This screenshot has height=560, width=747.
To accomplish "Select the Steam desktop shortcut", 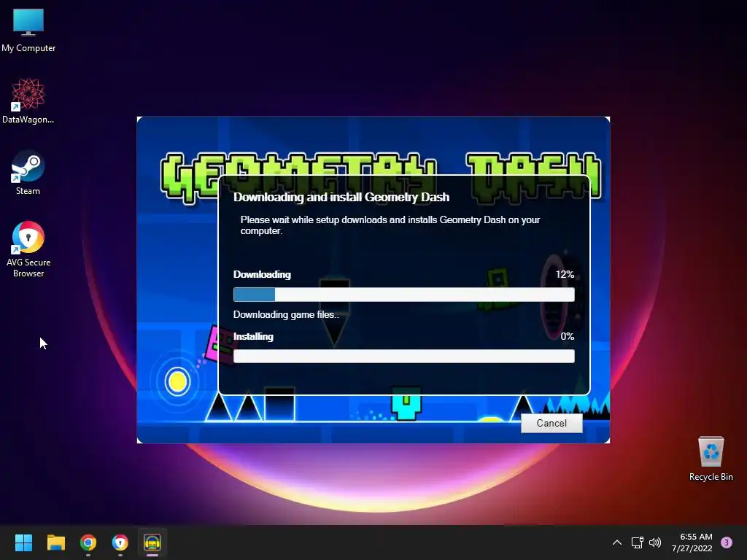I will pyautogui.click(x=28, y=172).
